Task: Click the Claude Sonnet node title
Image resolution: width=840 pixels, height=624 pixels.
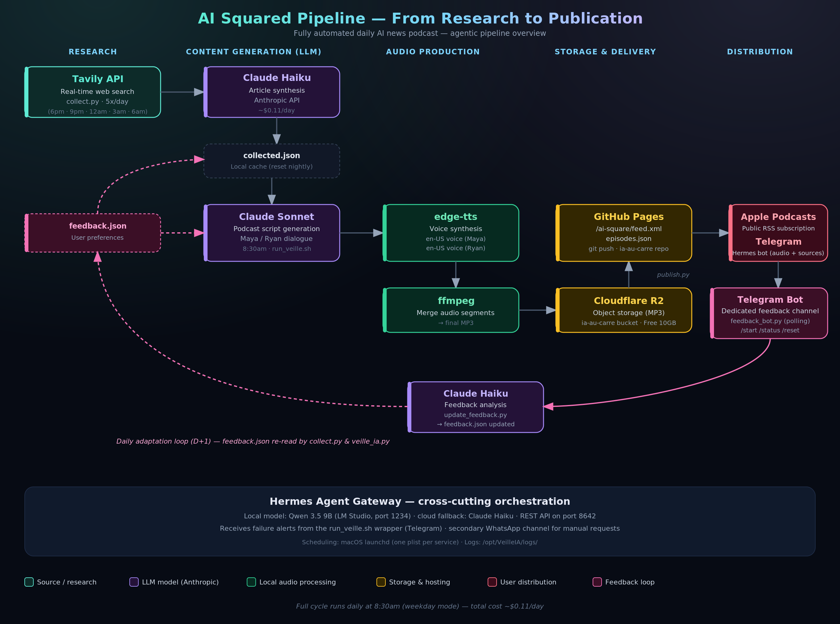Action: point(276,217)
